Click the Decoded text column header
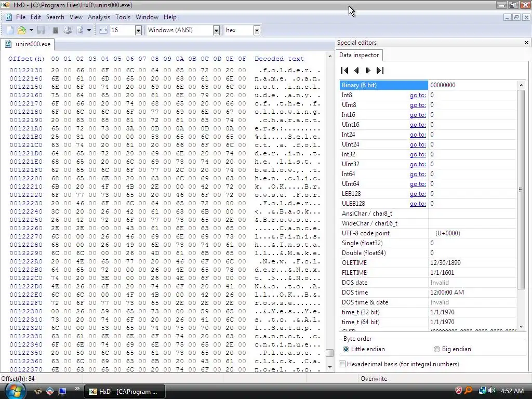Viewport: 532px width, 399px height. 279,59
